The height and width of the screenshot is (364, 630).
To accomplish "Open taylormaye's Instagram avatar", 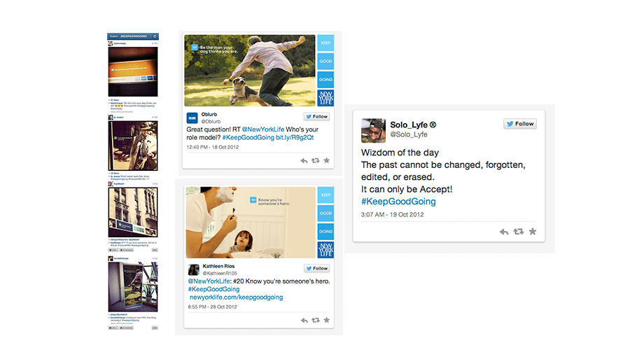I will click(x=111, y=43).
